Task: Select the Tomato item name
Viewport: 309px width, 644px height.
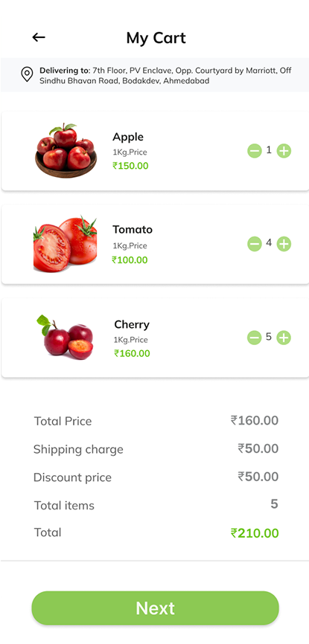Action: pyautogui.click(x=133, y=230)
